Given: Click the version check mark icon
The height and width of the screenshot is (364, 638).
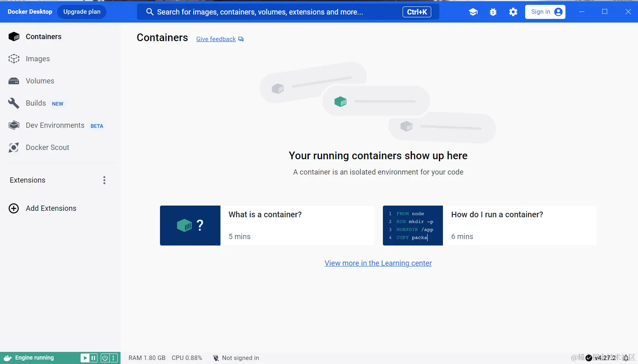Looking at the screenshot, I should (x=589, y=358).
